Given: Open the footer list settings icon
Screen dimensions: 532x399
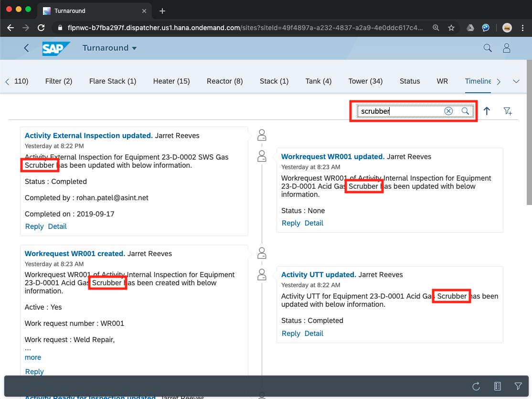Looking at the screenshot, I should (x=497, y=386).
